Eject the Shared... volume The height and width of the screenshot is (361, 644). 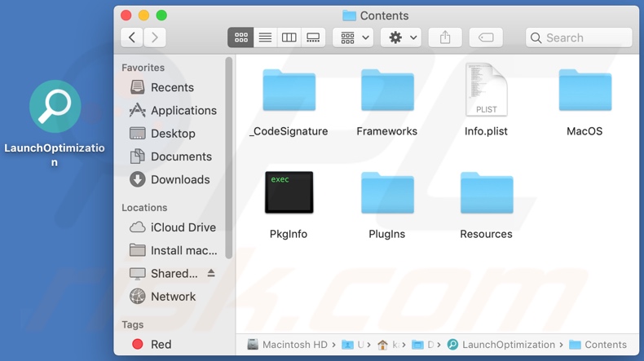[x=211, y=273]
